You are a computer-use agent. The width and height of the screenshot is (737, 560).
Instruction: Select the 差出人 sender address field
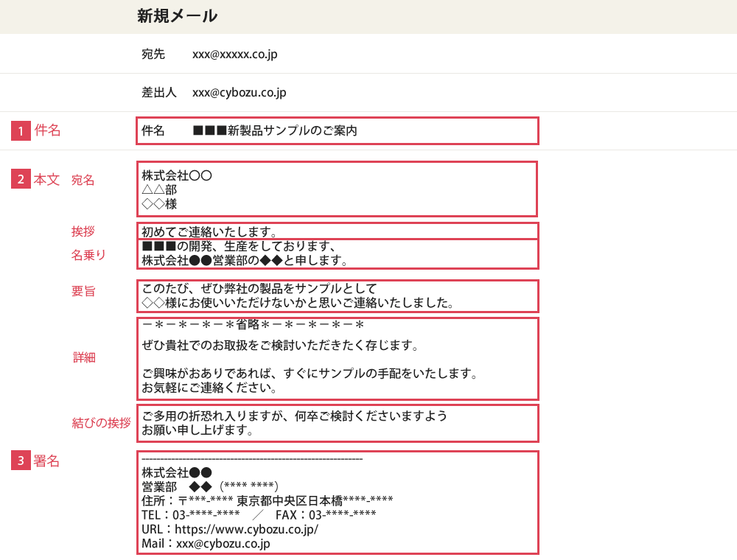coord(239,92)
